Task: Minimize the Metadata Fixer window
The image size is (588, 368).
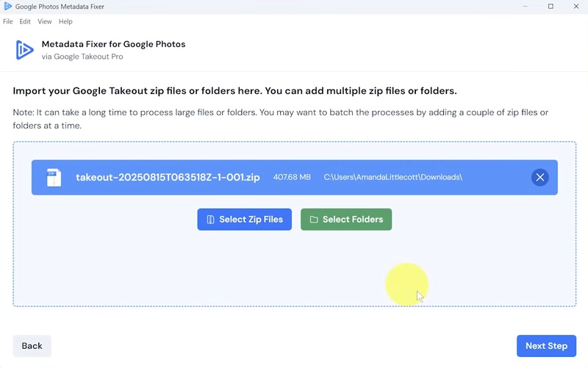Action: [525, 7]
